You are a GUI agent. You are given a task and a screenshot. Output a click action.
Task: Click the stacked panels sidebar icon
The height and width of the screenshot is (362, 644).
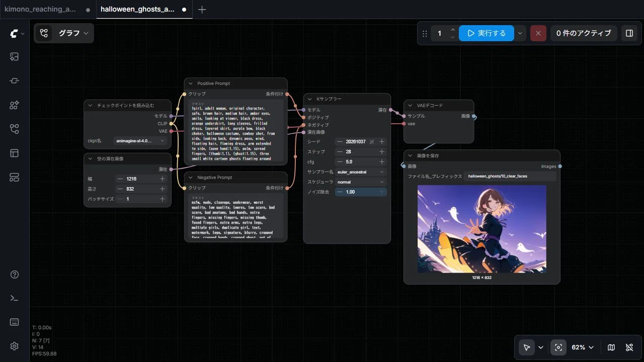15,177
